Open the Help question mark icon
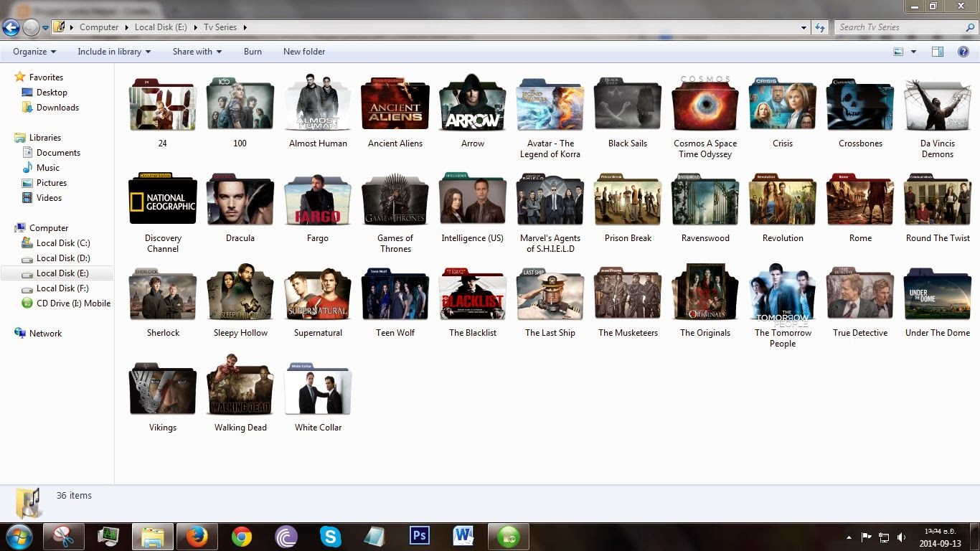The image size is (980, 551). [x=963, y=52]
